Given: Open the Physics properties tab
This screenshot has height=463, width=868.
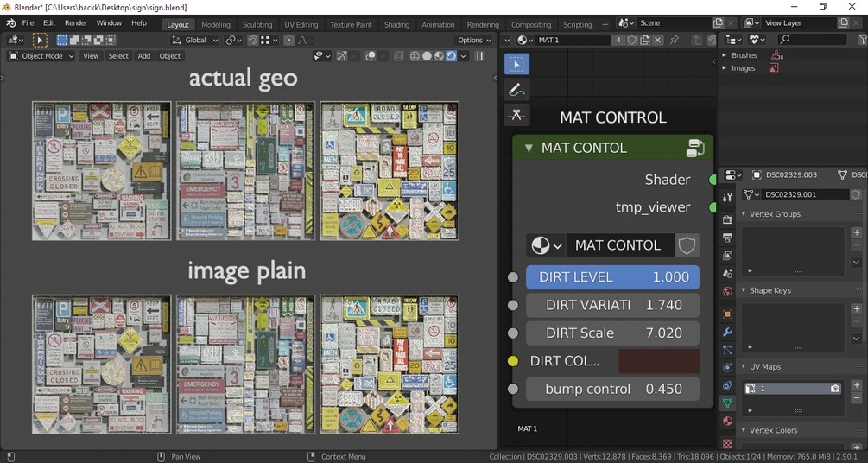Looking at the screenshot, I should coord(727,368).
